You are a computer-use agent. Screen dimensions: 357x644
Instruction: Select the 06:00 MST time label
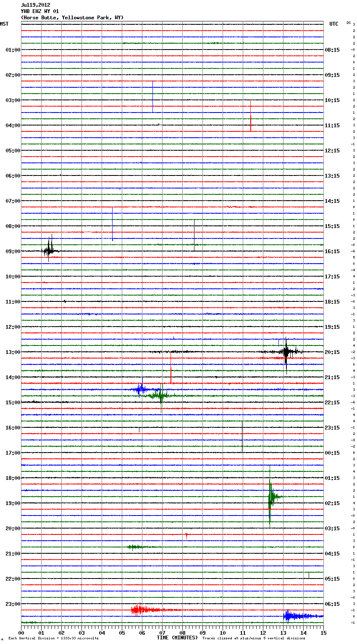pyautogui.click(x=13, y=176)
